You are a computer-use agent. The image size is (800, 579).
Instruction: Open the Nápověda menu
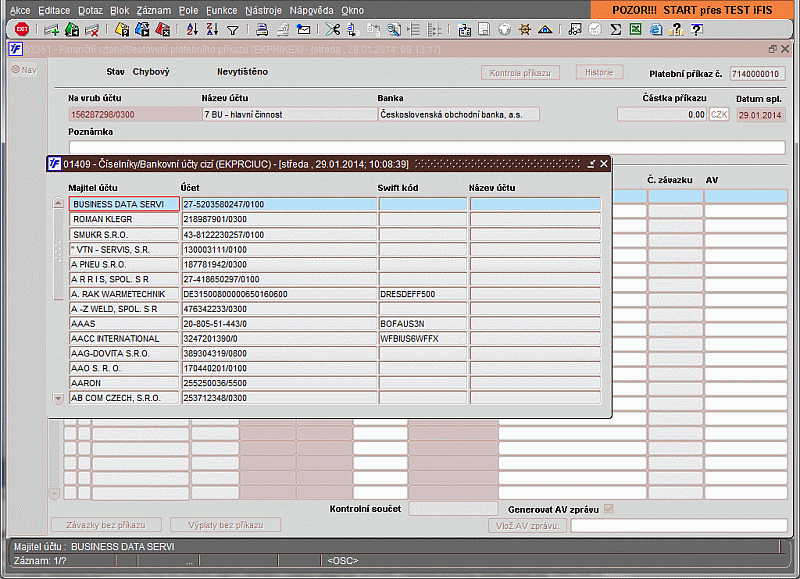coord(311,10)
